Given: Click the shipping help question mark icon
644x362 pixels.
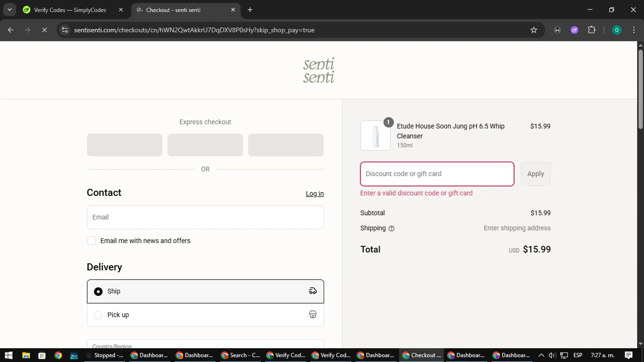Looking at the screenshot, I should [x=392, y=228].
